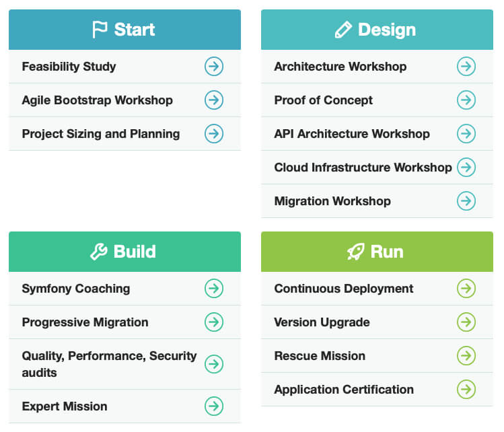Click the flag icon in Start header
The image size is (504, 432).
tap(100, 30)
